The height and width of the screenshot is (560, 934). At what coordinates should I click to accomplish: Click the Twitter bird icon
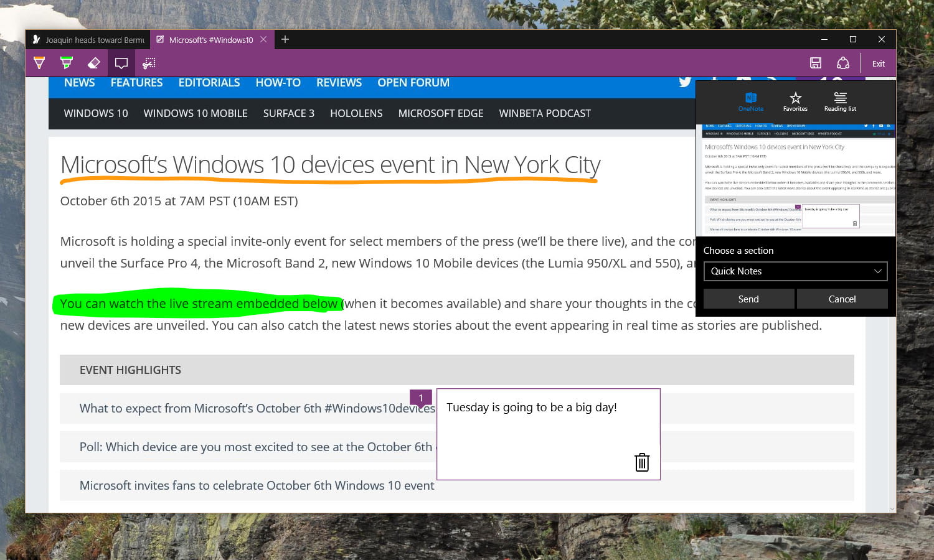click(x=685, y=82)
